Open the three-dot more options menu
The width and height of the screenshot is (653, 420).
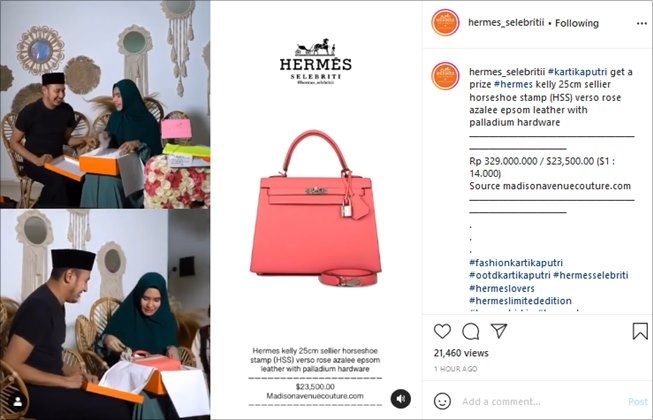point(642,23)
